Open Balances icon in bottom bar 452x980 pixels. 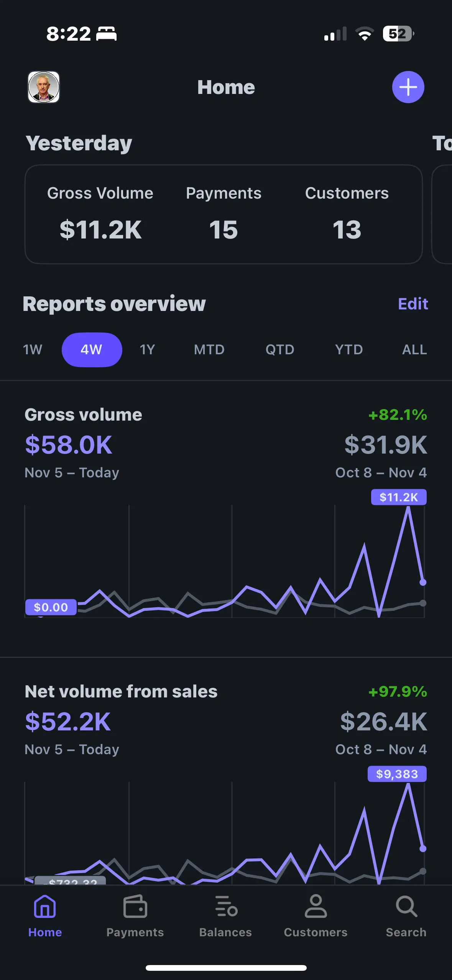click(226, 906)
